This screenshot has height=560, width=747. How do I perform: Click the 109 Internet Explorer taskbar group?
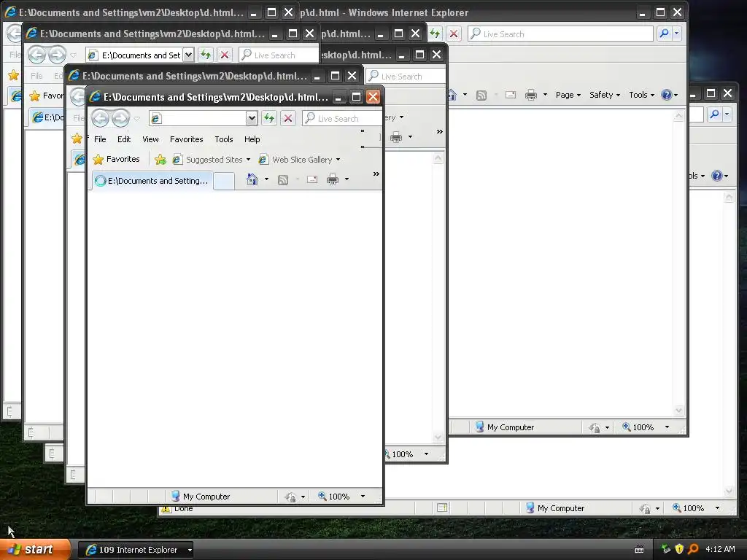(x=135, y=550)
